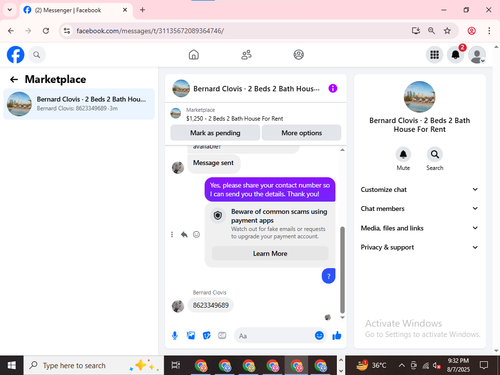Click the purple contact number request message
Viewport: 500px width, 375px height.
[270, 189]
